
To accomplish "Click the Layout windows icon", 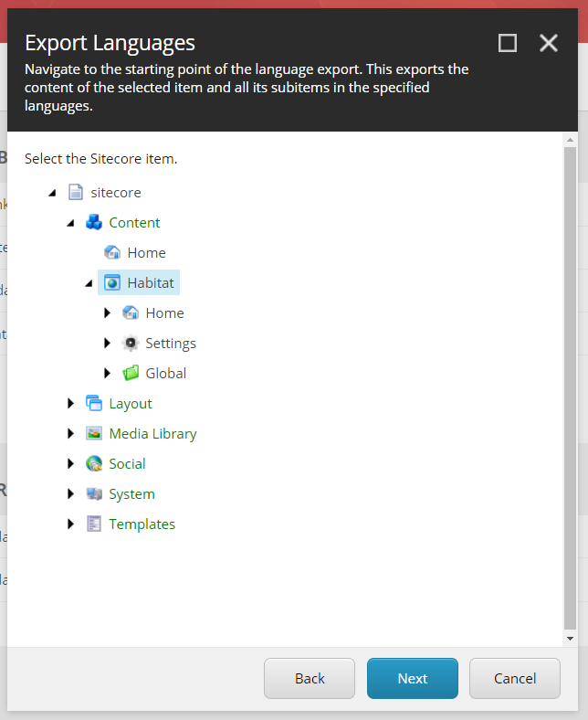I will (x=94, y=404).
